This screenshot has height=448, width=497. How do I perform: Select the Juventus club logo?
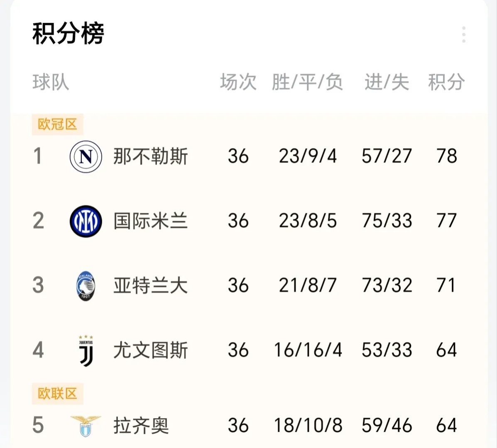coord(85,351)
